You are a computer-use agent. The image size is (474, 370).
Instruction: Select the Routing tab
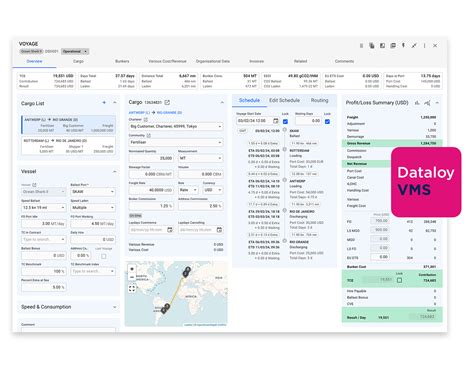[319, 100]
